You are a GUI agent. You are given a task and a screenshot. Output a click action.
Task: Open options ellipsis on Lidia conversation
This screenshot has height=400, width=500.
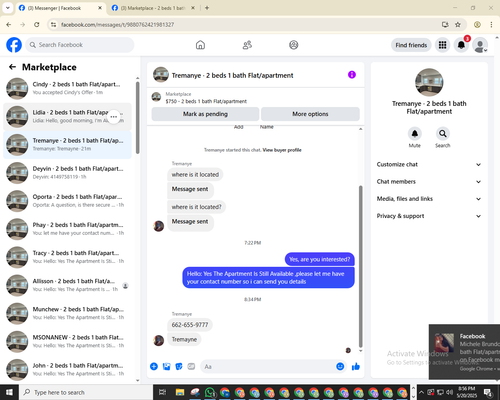114,117
